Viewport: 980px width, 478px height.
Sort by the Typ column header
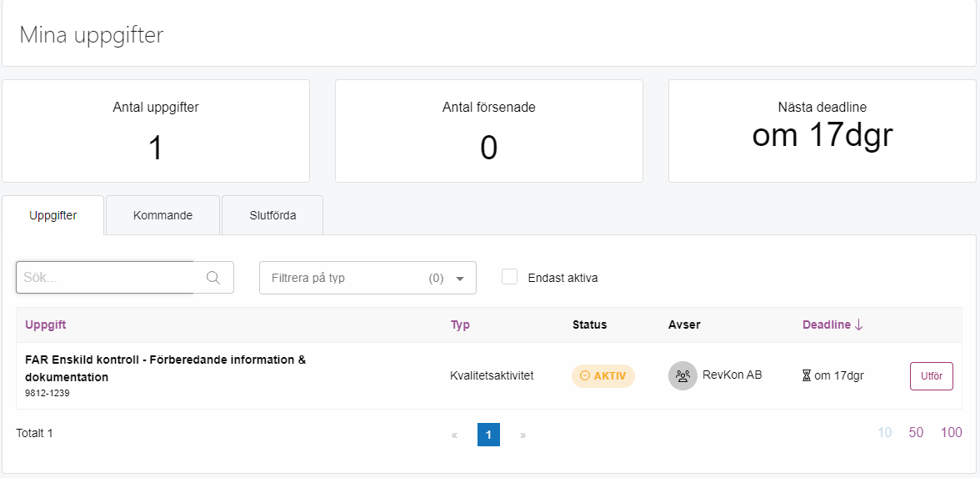pyautogui.click(x=460, y=325)
